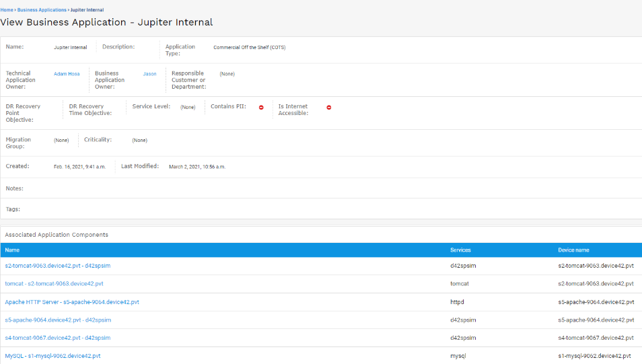
Task: Select device name s4-tomcat-9067.device42.pvt
Action: (596, 338)
